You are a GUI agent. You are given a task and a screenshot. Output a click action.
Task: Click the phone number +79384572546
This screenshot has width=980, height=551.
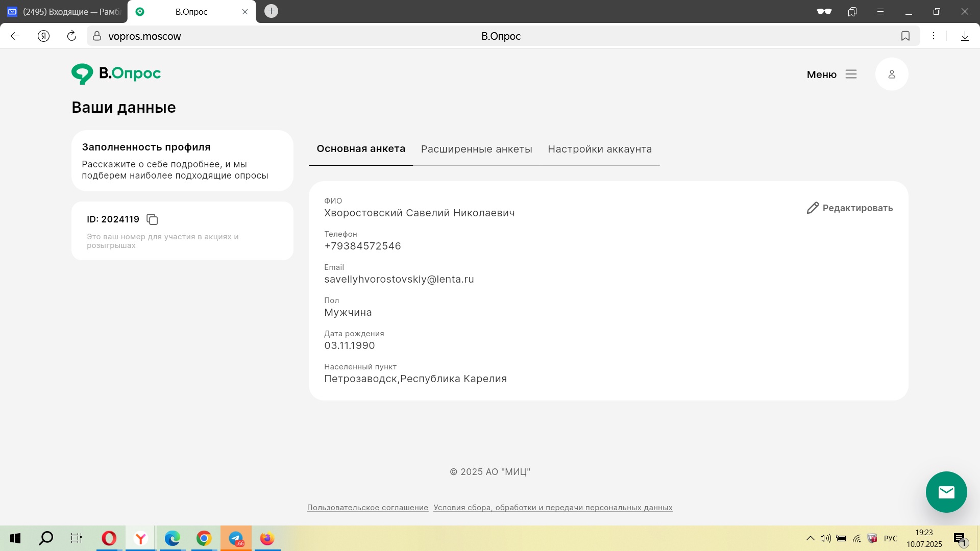point(362,246)
